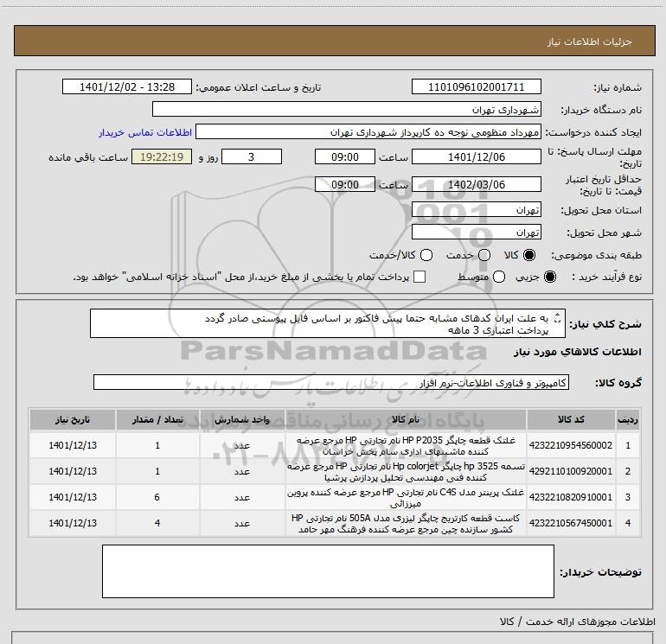Screen dimensions: 666x644
Task: Click the نام کالا column header
Action: tap(405, 419)
